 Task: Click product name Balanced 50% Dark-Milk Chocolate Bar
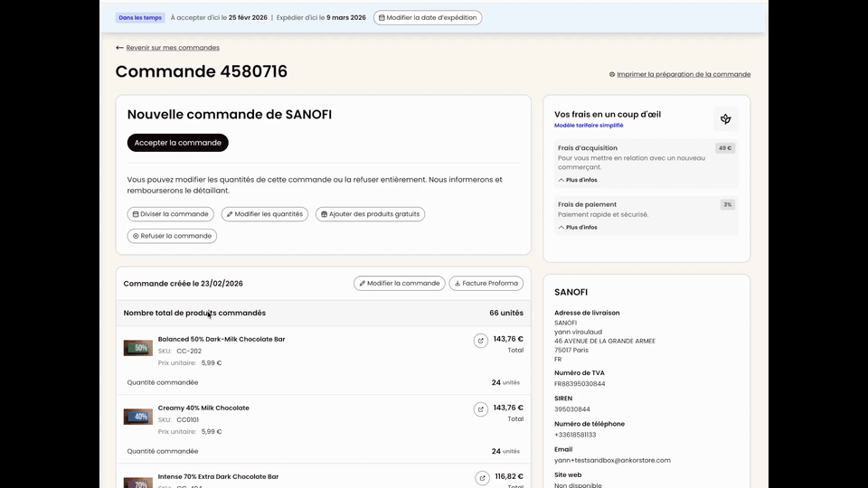pos(222,339)
